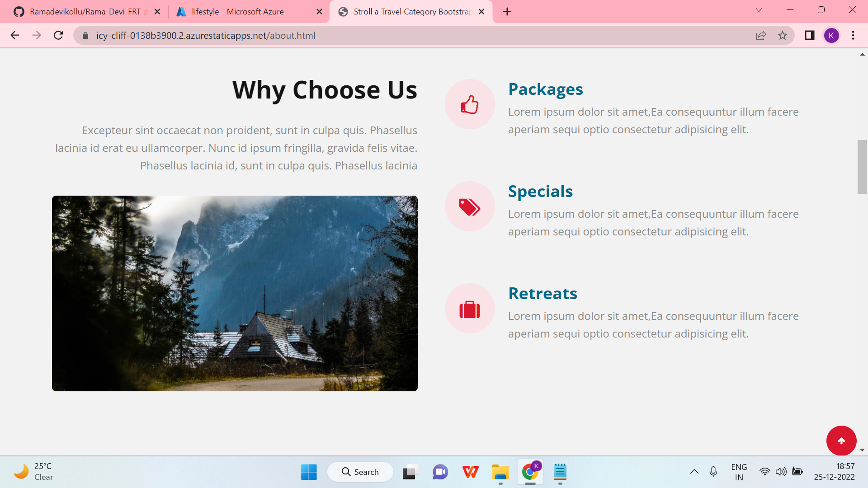Image resolution: width=868 pixels, height=488 pixels.
Task: Click the price tags Specials icon
Action: (x=470, y=206)
